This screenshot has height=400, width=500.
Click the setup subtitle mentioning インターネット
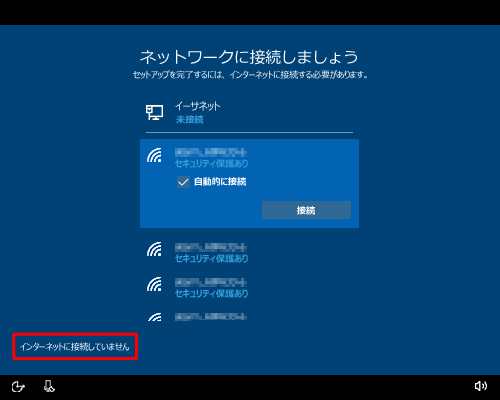click(250, 75)
